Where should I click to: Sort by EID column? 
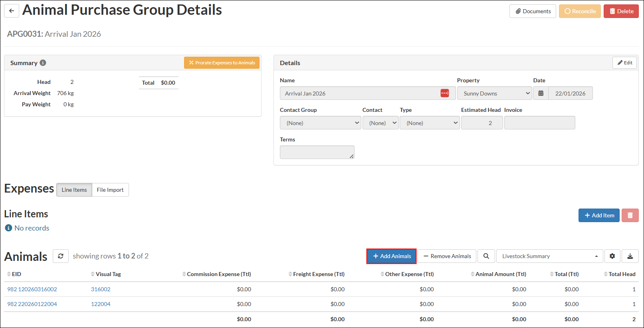pyautogui.click(x=16, y=274)
